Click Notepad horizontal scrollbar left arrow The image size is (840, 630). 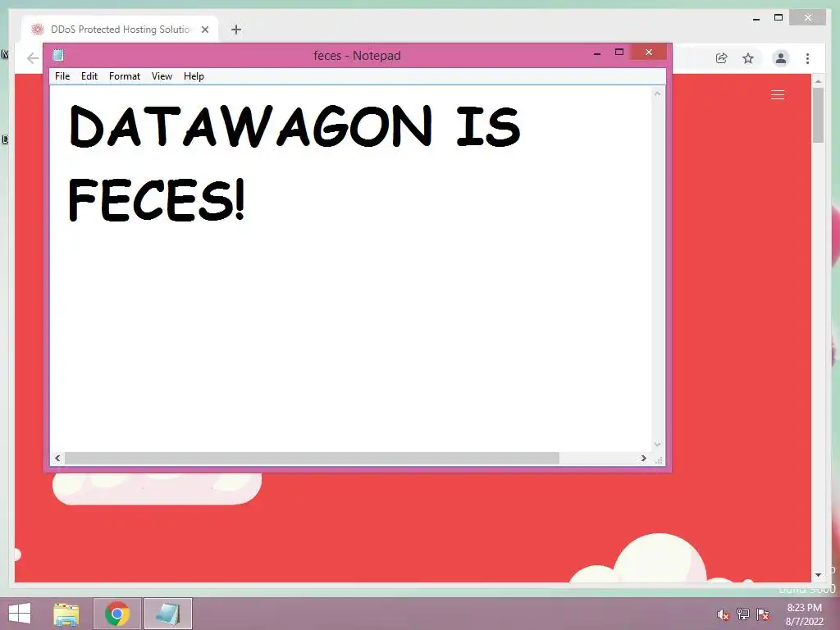(x=57, y=458)
